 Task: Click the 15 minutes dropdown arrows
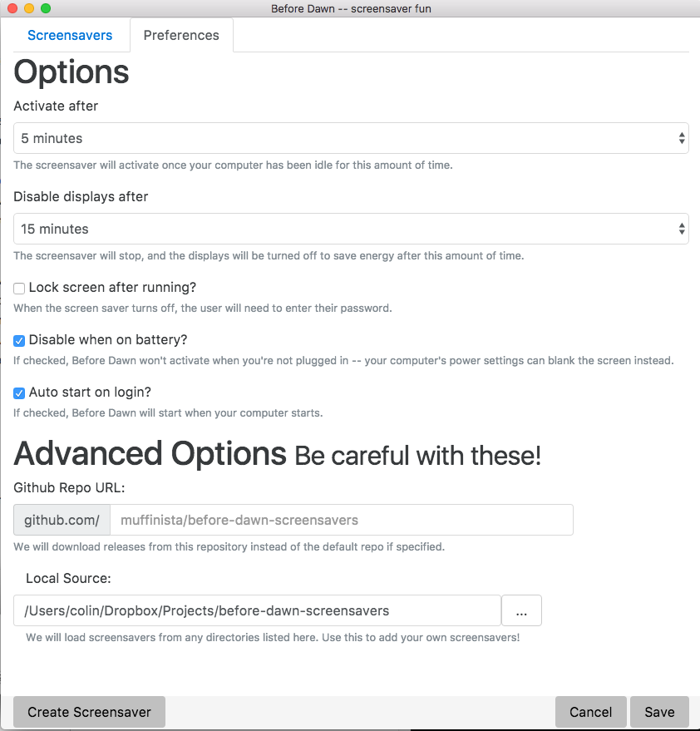[682, 229]
